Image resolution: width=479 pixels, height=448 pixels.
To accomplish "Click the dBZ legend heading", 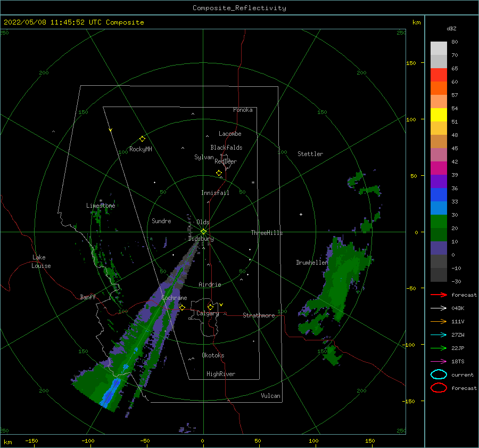I will pyautogui.click(x=451, y=28).
